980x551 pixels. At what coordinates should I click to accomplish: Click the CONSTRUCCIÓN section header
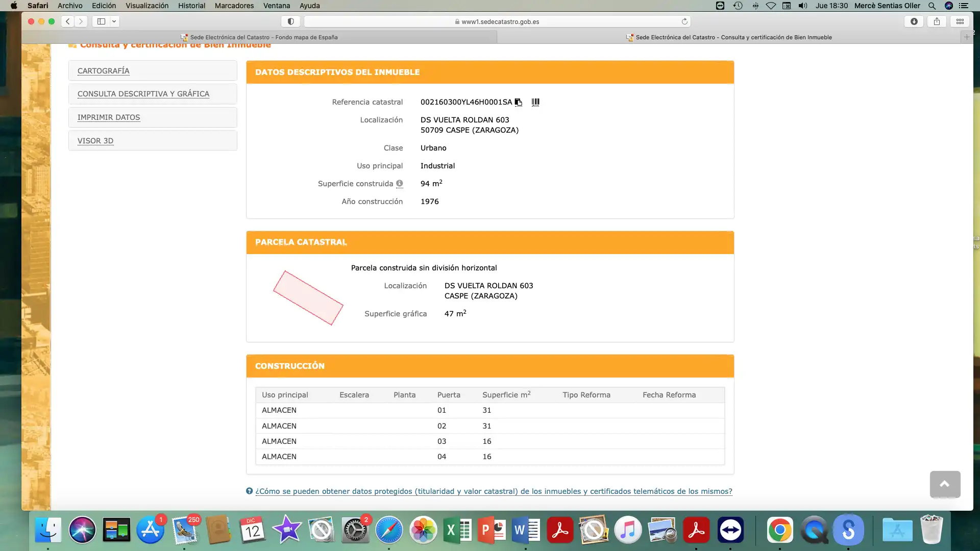pos(490,366)
